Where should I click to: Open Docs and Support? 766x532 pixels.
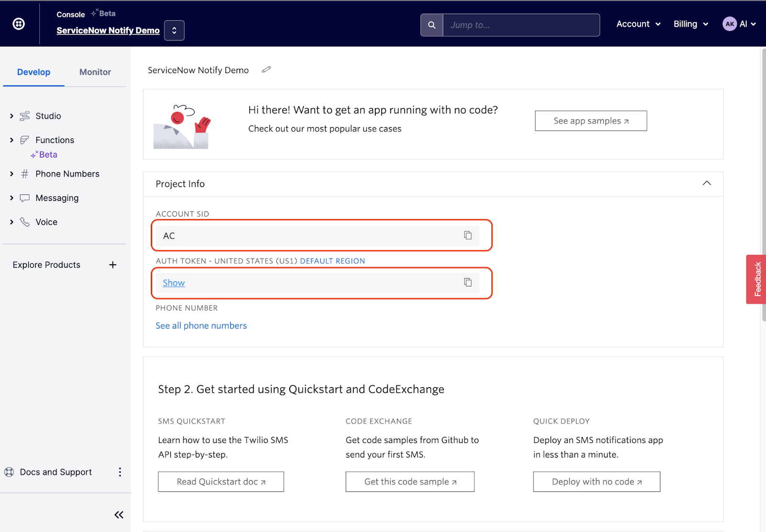point(56,472)
